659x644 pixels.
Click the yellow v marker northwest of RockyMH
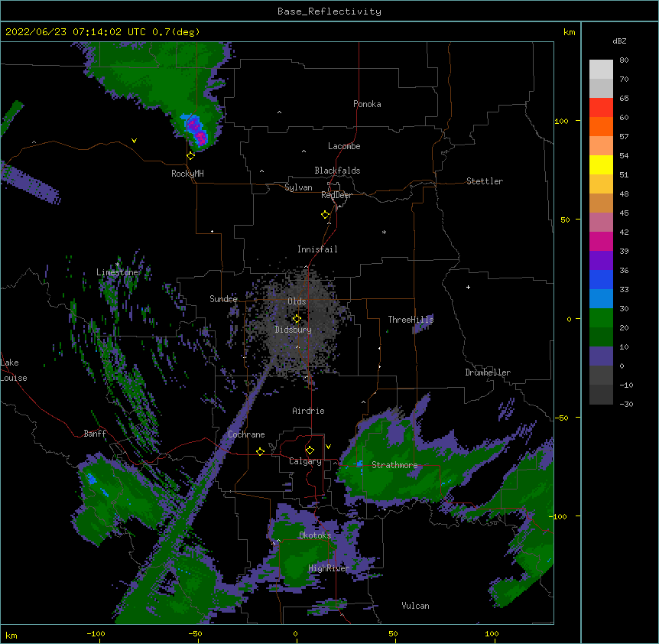tap(134, 141)
